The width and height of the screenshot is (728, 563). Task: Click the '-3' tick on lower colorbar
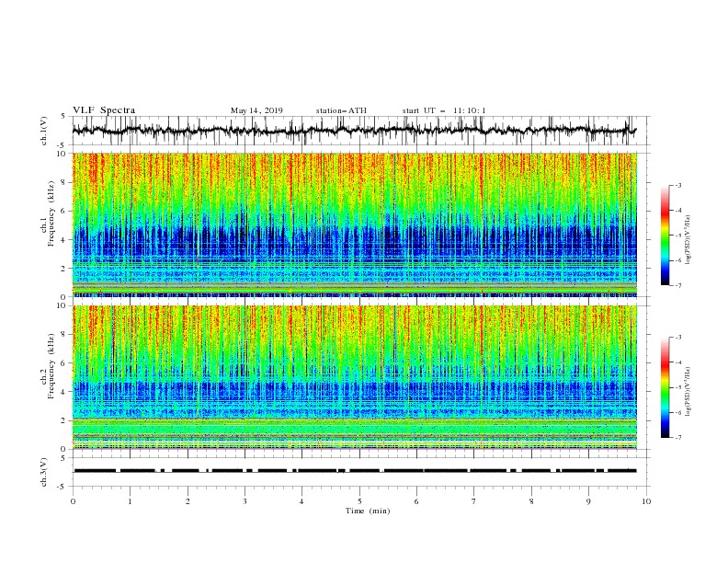pos(677,338)
